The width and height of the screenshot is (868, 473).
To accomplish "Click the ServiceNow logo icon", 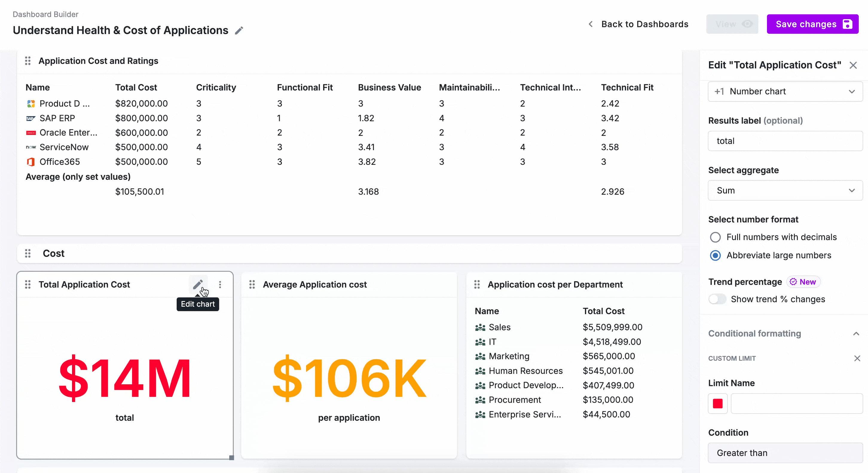I will tap(31, 147).
